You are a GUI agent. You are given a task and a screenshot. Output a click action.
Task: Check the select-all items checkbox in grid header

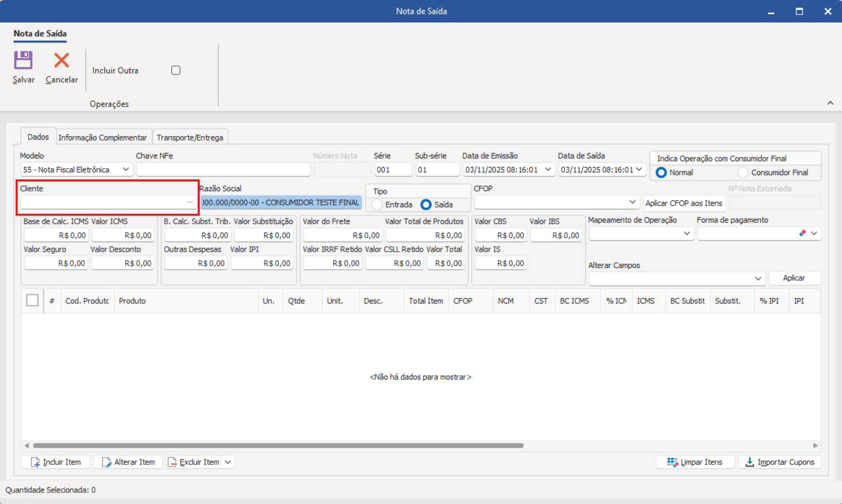click(x=32, y=300)
